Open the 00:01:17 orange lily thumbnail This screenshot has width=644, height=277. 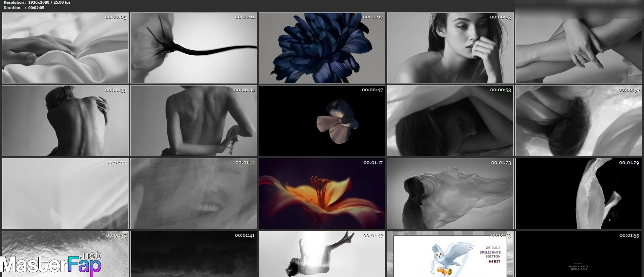[x=322, y=193]
